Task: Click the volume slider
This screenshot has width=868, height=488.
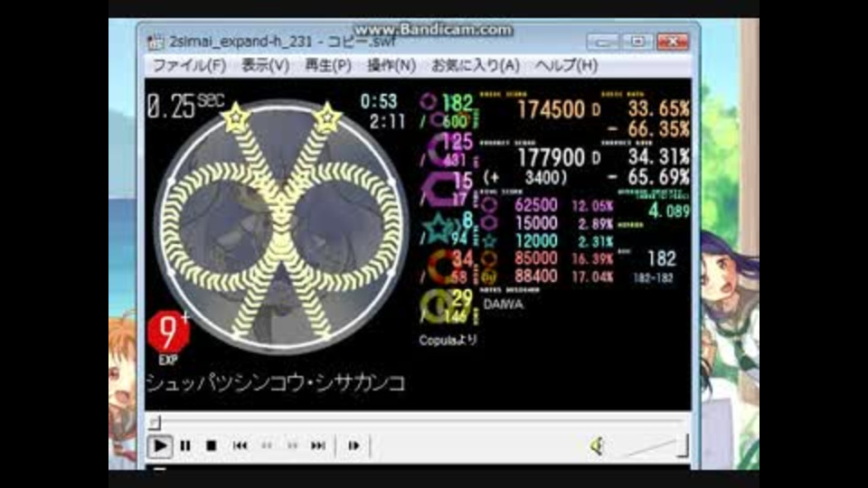Action: coord(657,446)
